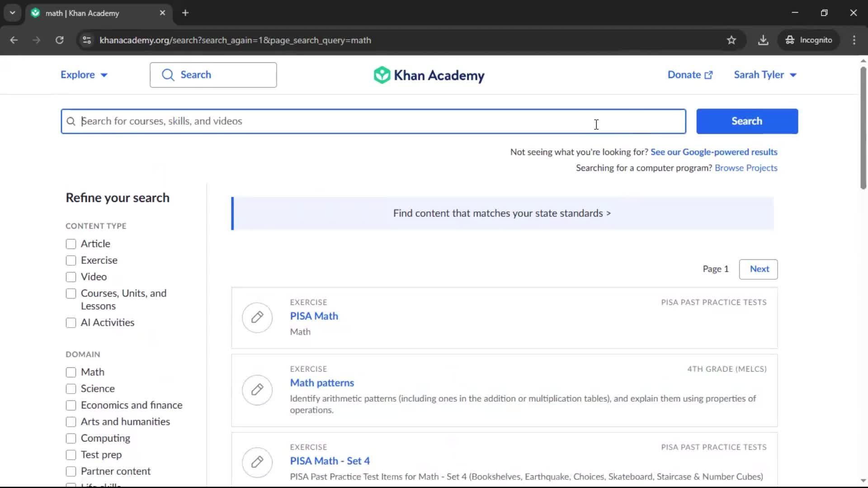Go to Next results page
Screen dimensions: 868x488
click(759, 269)
